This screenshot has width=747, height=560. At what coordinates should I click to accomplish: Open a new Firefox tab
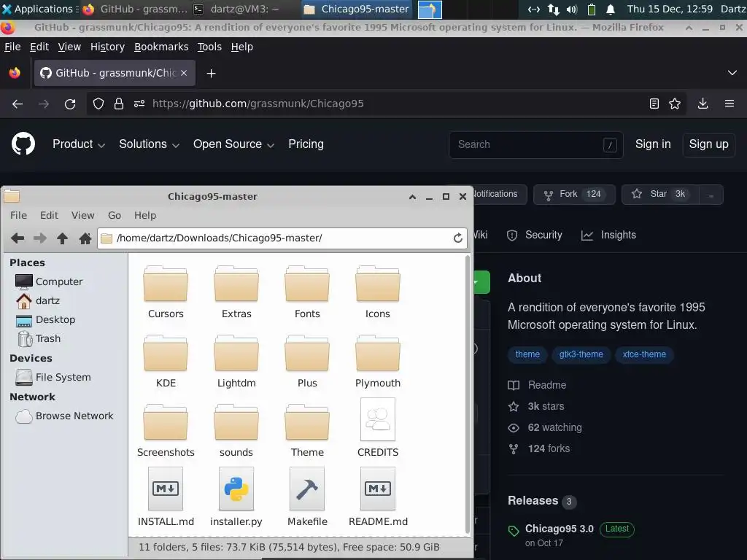(x=211, y=73)
